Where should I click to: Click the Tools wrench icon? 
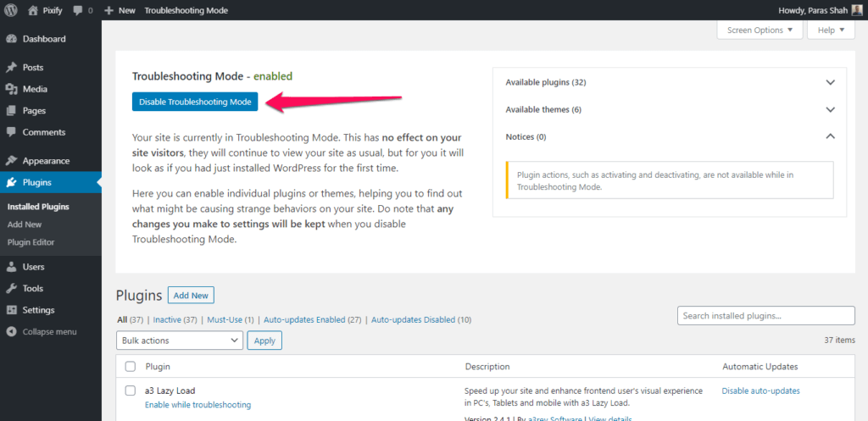pyautogui.click(x=11, y=288)
